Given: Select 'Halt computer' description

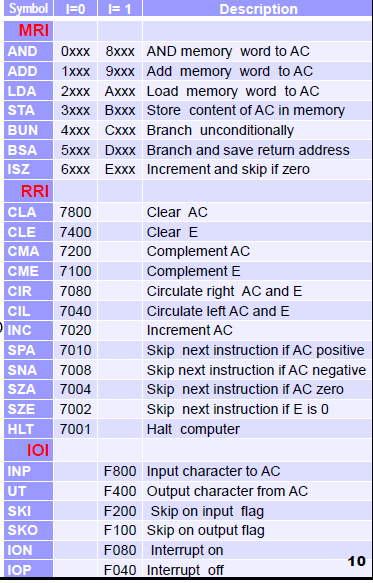Looking at the screenshot, I should click(x=193, y=429).
